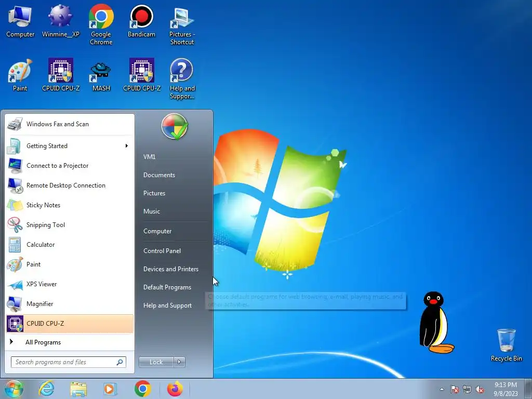Open Calculator from Start menu
The height and width of the screenshot is (399, 532).
[70, 245]
